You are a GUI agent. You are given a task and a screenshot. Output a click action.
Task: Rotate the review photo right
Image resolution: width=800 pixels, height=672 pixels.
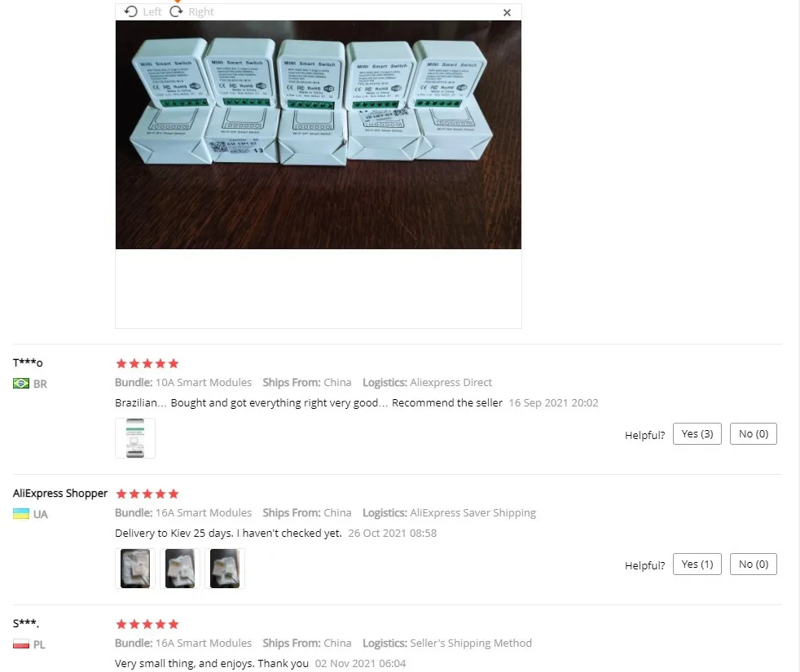pos(191,11)
